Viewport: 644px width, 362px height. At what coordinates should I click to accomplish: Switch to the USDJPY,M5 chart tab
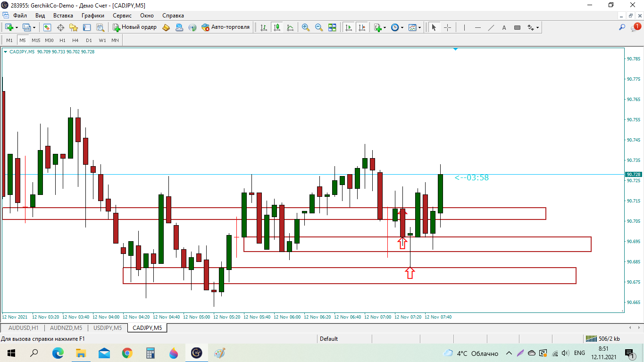[108, 328]
